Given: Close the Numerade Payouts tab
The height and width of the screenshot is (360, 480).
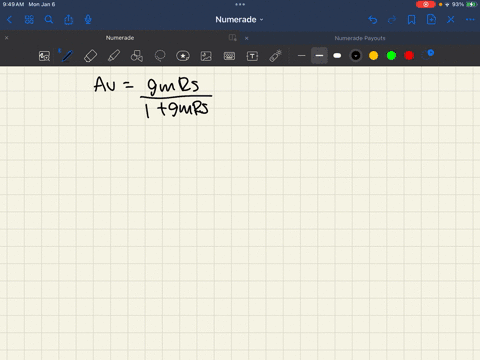Looking at the screenshot, I should (x=247, y=38).
